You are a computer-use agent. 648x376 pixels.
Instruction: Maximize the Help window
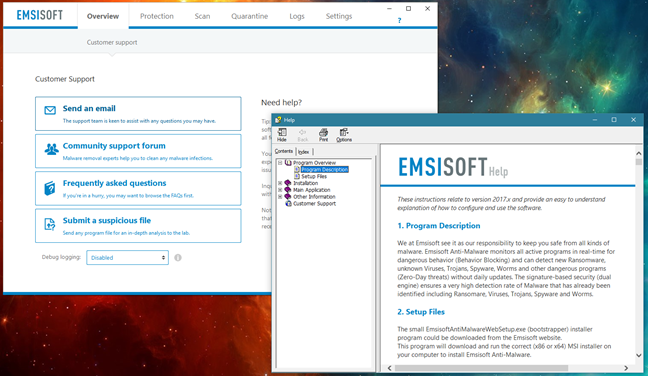point(614,120)
